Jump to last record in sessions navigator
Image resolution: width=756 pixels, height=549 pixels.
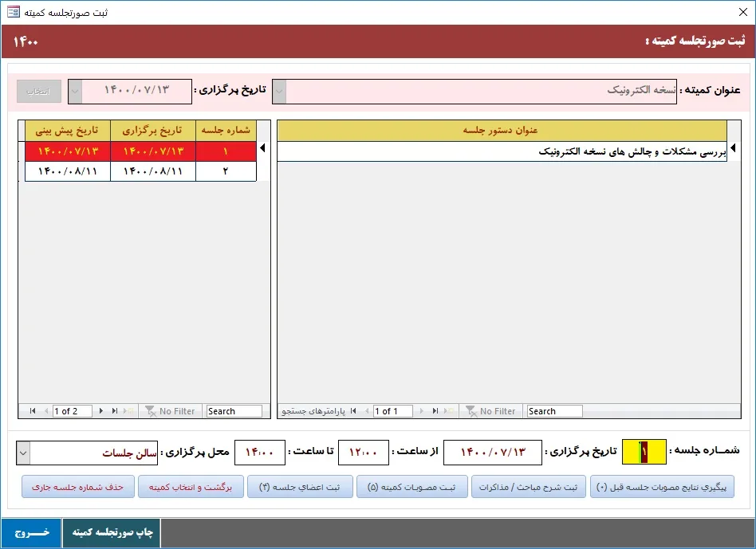(x=115, y=411)
